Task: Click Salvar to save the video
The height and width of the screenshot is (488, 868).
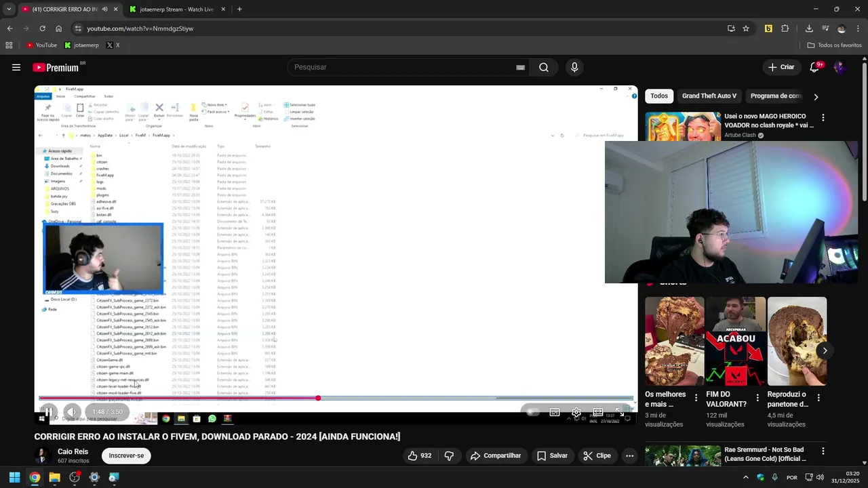Action: click(x=552, y=455)
